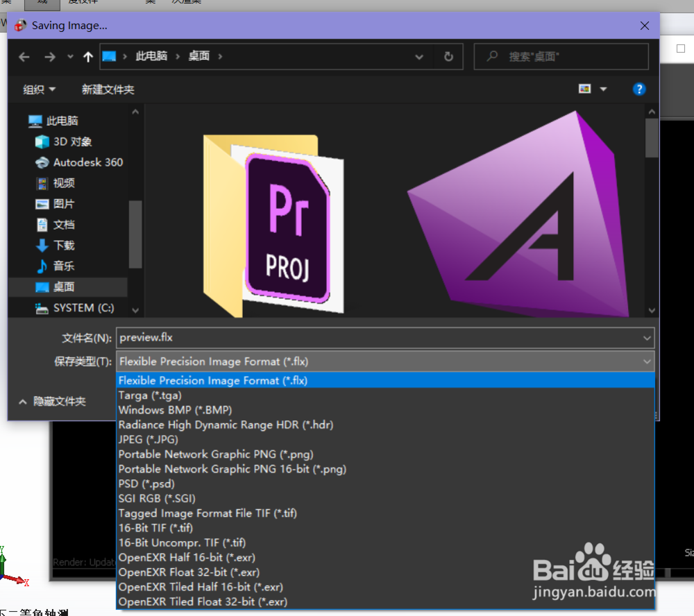This screenshot has height=616, width=694.
Task: Focus the 搜索"桌面" search box
Action: (x=561, y=57)
